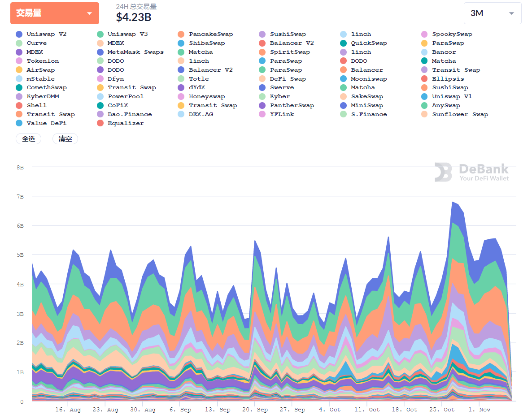Click PantherSwap legend item
The width and height of the screenshot is (532, 419).
point(286,105)
